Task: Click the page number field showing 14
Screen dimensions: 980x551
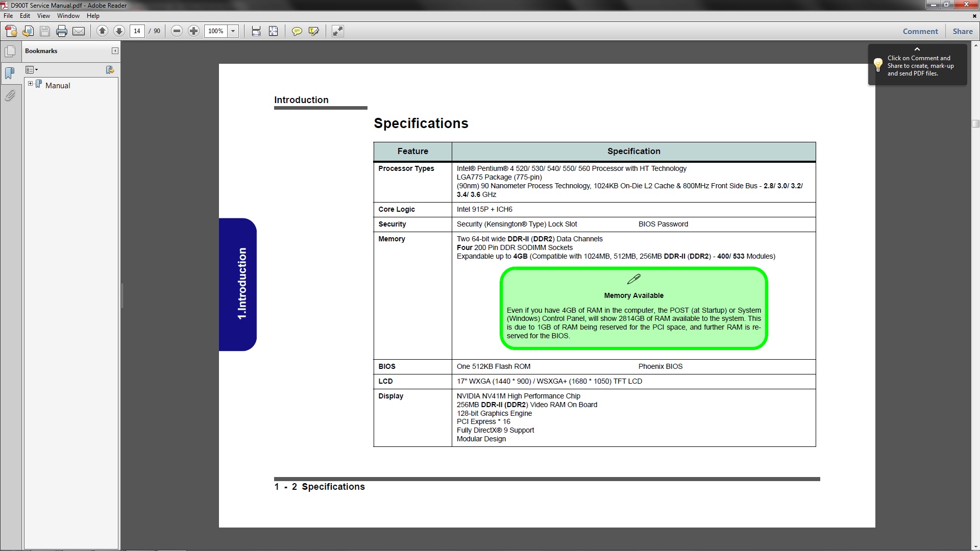Action: pos(137,31)
